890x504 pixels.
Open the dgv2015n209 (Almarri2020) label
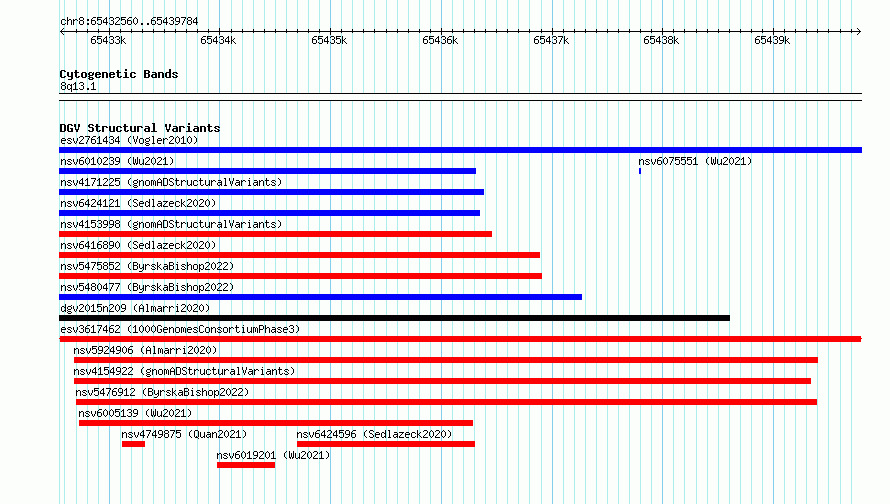[x=135, y=308]
